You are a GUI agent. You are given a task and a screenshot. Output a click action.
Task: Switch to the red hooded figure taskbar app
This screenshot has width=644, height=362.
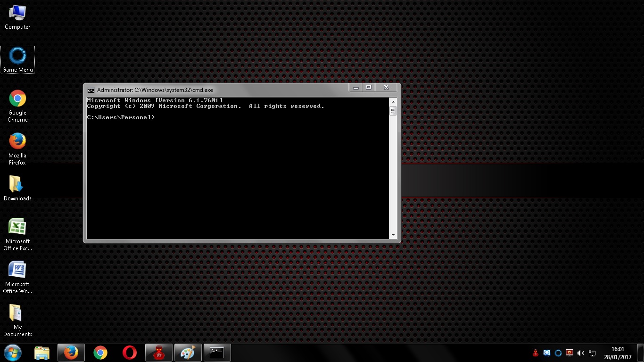coord(159,353)
